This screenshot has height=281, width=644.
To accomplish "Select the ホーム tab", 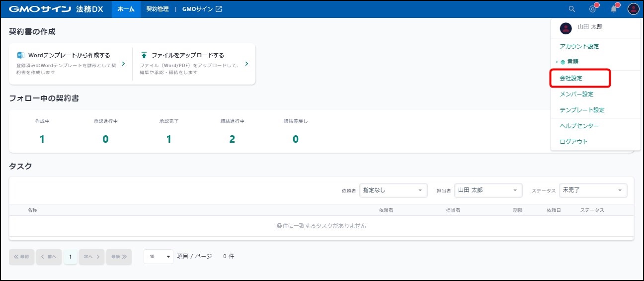I will [x=126, y=9].
